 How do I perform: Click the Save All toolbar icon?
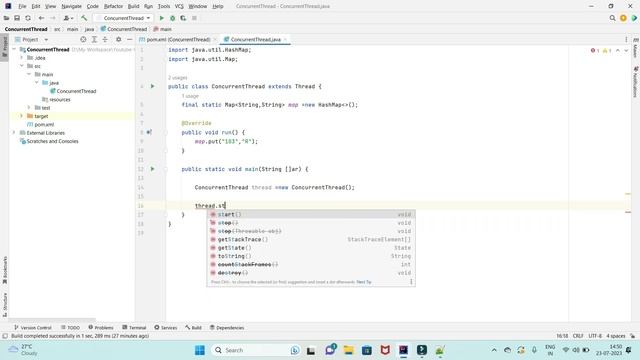[x=17, y=18]
